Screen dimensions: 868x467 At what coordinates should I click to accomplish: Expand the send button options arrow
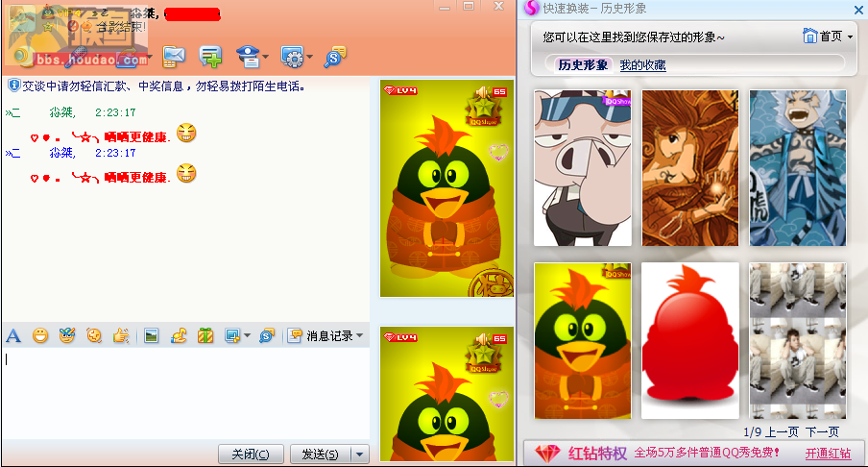click(360, 455)
